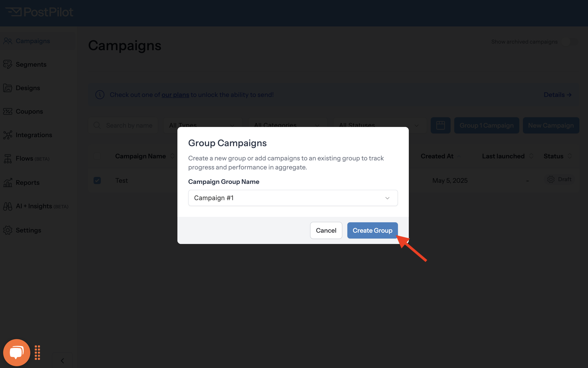Click the Create Group button

click(x=372, y=230)
